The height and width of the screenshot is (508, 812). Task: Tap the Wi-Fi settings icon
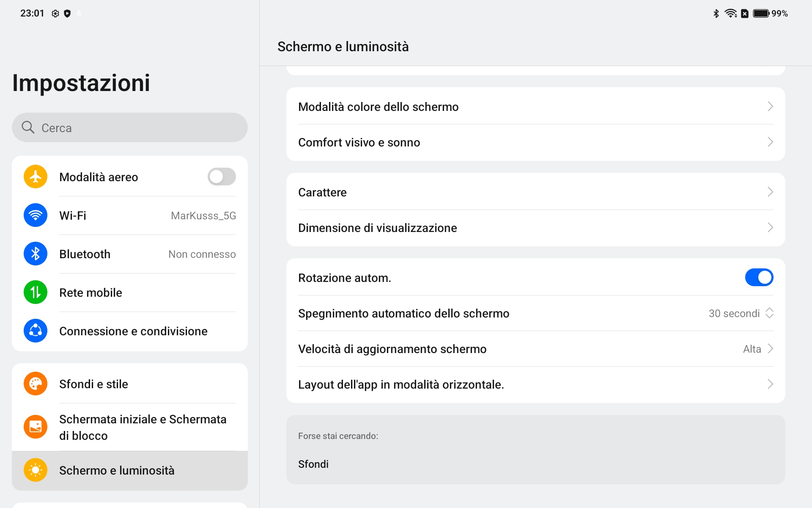click(36, 215)
